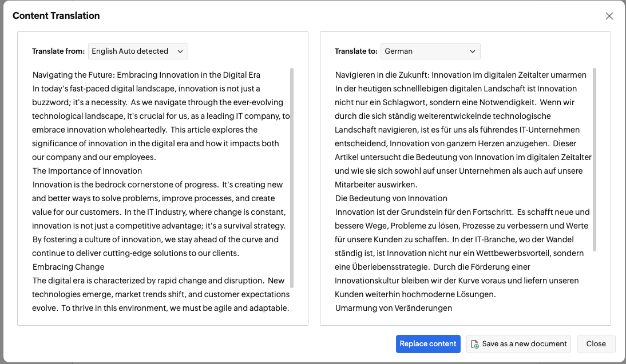Viewport: 626px width, 364px height.
Task: Close the Content Translation dialog with X icon
Action: (609, 16)
